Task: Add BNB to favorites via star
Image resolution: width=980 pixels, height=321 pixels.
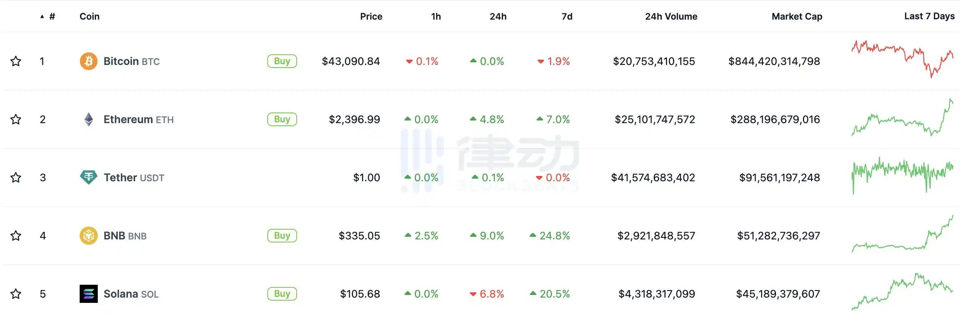Action: click(15, 236)
